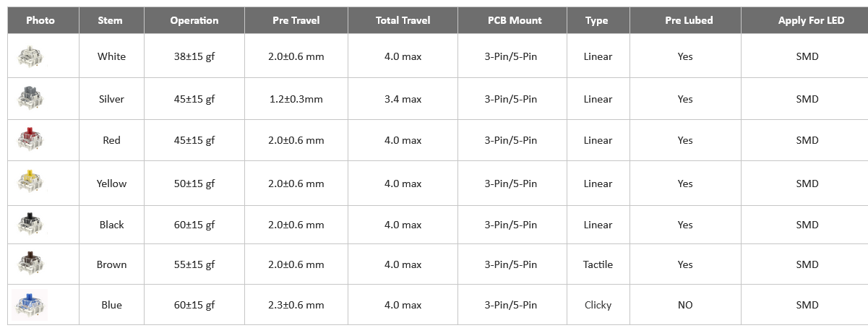The width and height of the screenshot is (868, 328).
Task: Click the White stem switch photo
Action: (x=30, y=56)
